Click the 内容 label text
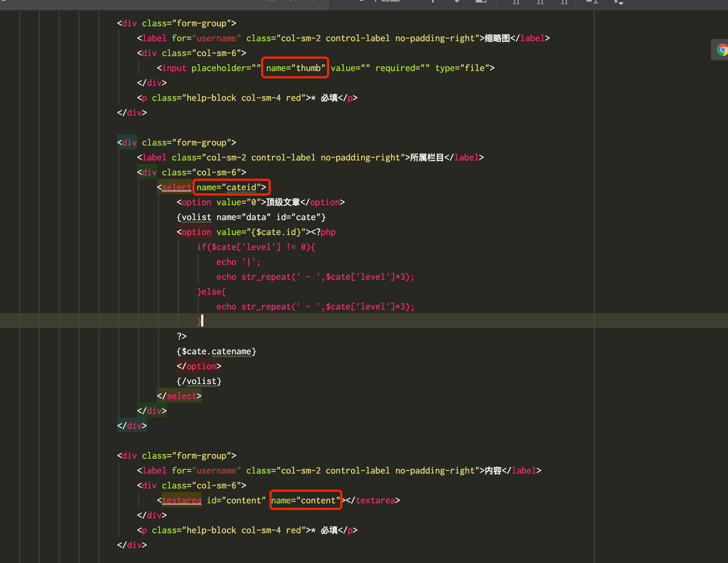This screenshot has height=563, width=728. (493, 470)
